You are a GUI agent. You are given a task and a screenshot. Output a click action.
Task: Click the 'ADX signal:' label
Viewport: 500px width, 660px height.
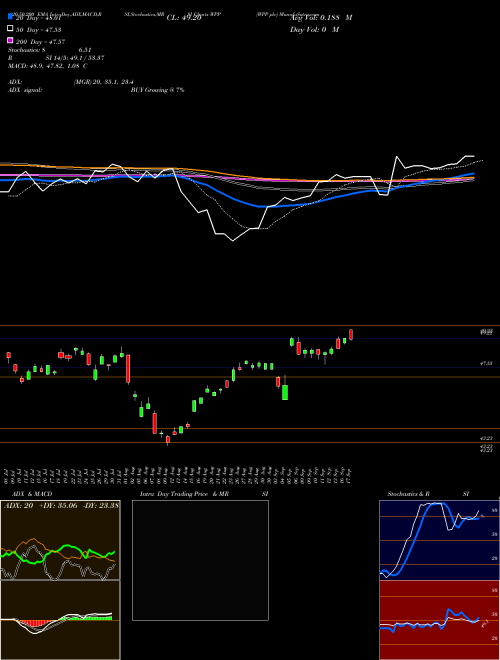point(25,90)
